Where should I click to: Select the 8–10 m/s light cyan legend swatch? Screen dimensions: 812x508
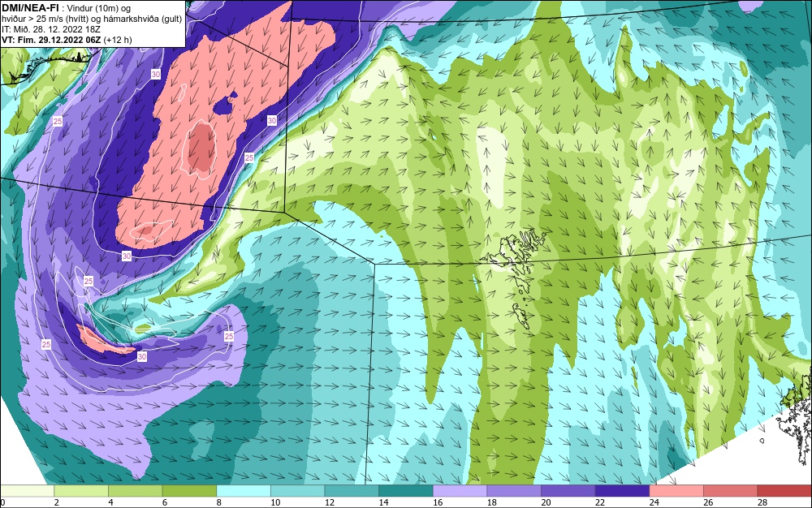pyautogui.click(x=244, y=491)
